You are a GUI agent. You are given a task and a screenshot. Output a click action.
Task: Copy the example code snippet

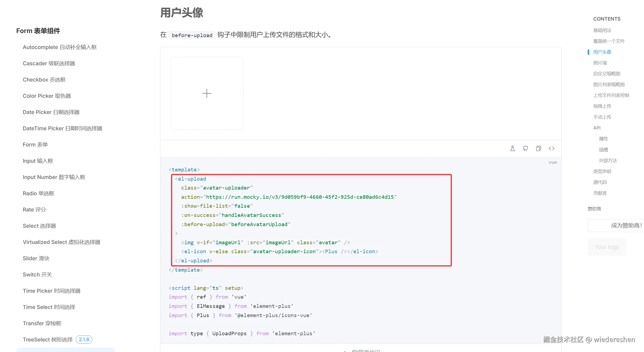539,148
